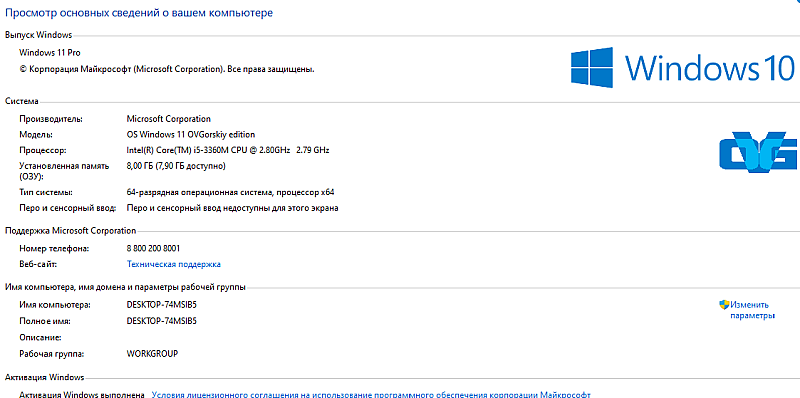Click the OS Windows 11 OVGorskiy edition model
The height and width of the screenshot is (398, 800).
pyautogui.click(x=190, y=134)
